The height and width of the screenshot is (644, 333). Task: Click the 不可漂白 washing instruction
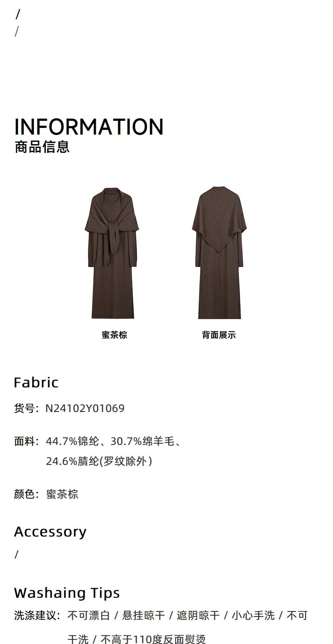89,616
